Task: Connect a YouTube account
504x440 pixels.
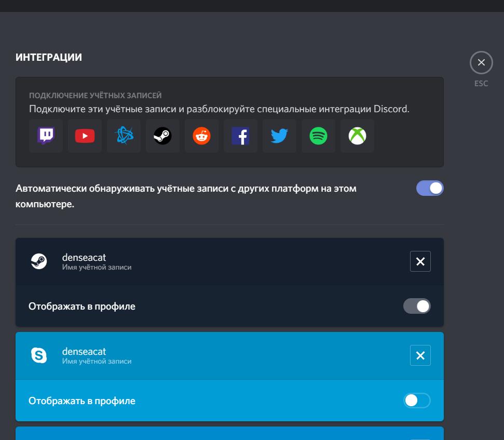Action: (x=85, y=136)
